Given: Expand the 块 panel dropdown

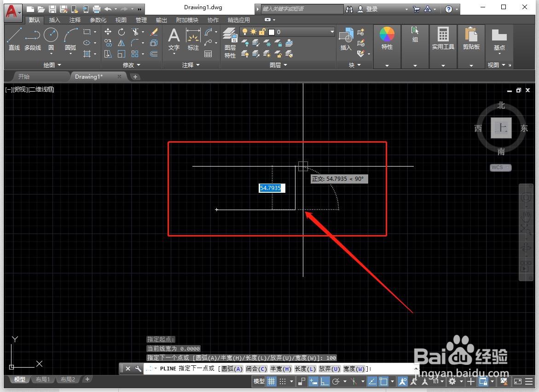Looking at the screenshot, I should [355, 65].
